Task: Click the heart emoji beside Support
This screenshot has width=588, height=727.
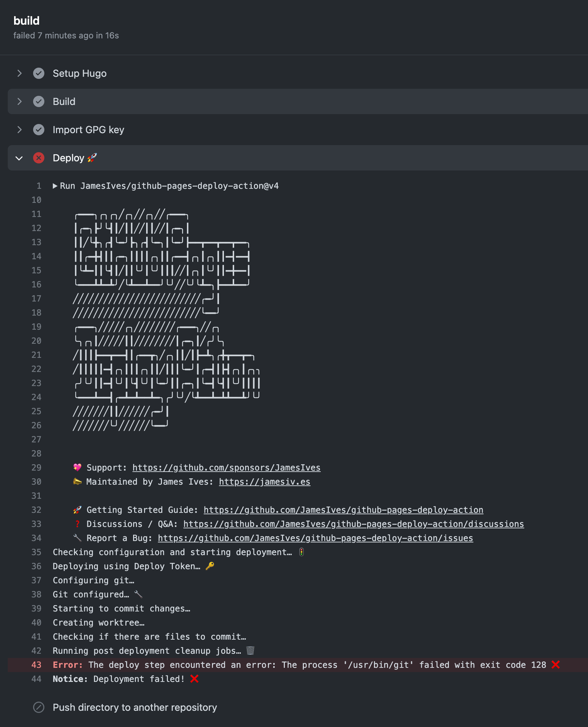Action: (x=77, y=467)
